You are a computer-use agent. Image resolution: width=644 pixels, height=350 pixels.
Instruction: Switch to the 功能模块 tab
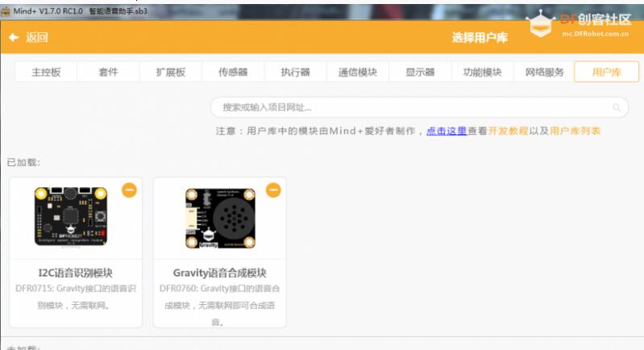482,72
